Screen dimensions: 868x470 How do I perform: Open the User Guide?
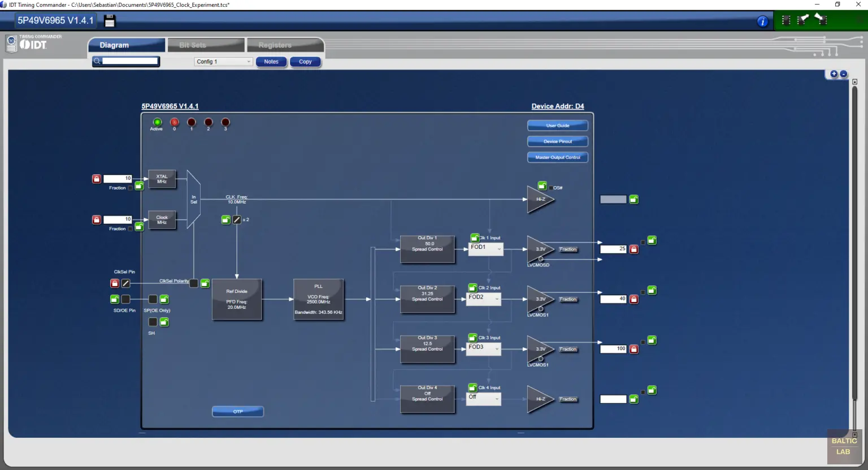tap(558, 125)
